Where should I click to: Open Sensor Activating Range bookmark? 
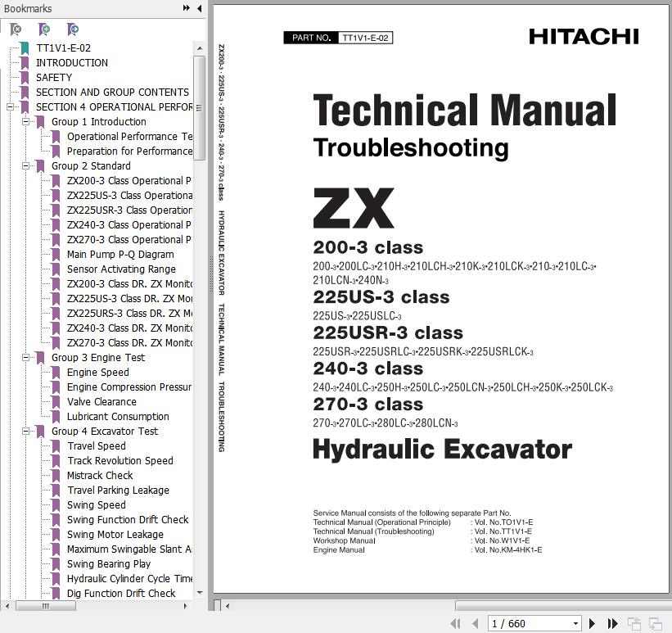[121, 269]
